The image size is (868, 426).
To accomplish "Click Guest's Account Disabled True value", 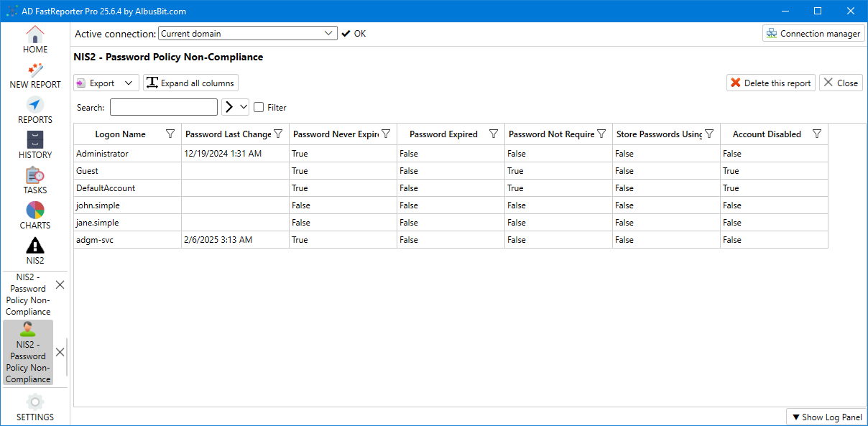I will pos(731,171).
